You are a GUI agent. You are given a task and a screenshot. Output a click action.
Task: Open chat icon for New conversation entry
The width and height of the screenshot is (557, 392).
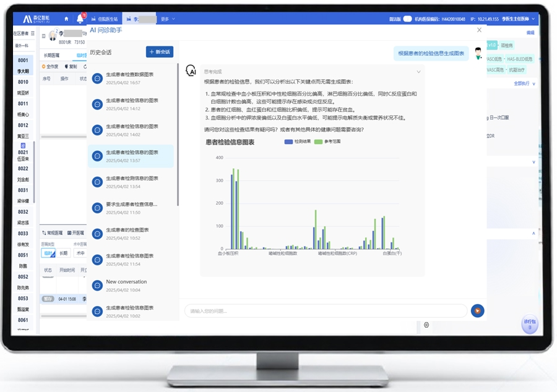(x=97, y=286)
